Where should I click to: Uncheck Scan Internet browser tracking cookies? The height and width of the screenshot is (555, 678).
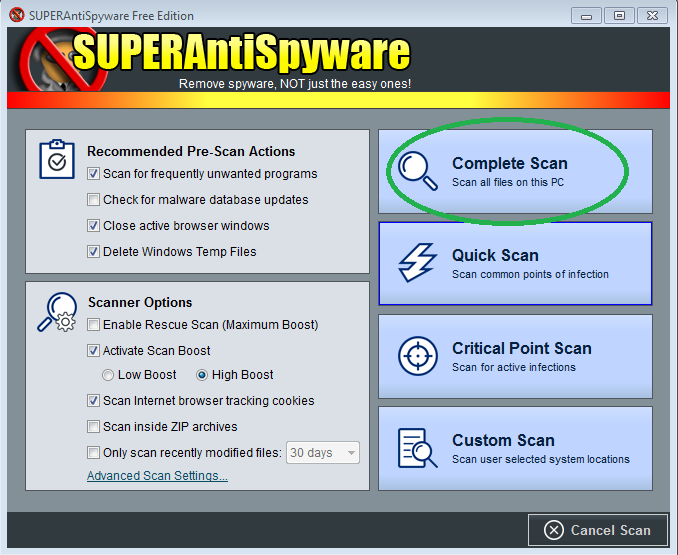93,401
